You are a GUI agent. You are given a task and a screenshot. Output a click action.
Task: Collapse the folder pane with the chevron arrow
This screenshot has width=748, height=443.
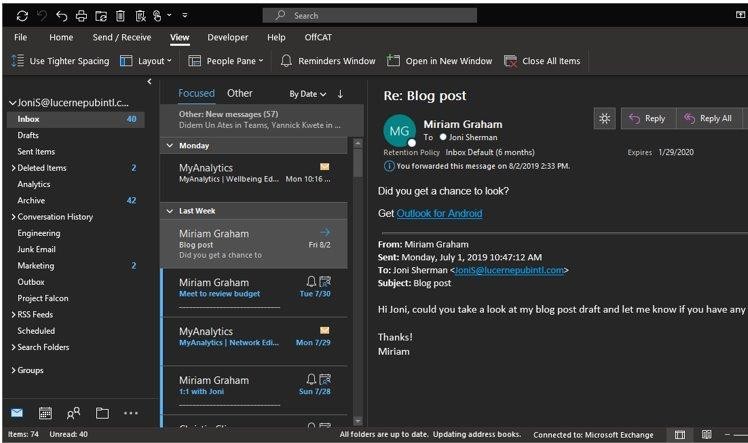coord(150,82)
